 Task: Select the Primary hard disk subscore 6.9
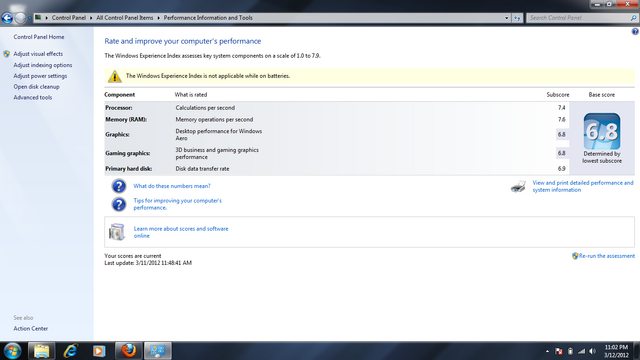[x=562, y=169]
